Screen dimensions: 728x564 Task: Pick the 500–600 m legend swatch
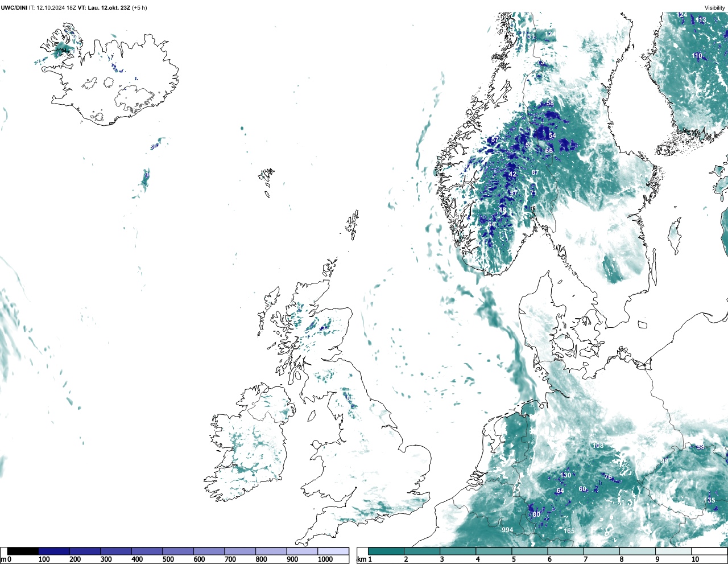(x=178, y=551)
